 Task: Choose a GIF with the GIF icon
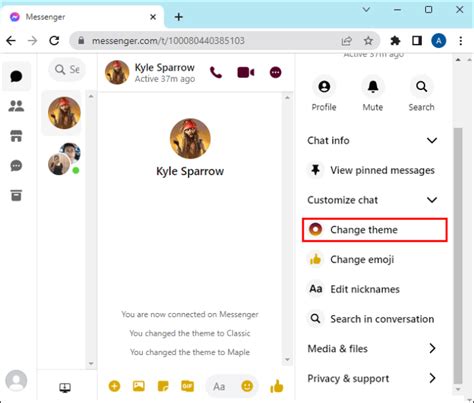[x=187, y=386]
